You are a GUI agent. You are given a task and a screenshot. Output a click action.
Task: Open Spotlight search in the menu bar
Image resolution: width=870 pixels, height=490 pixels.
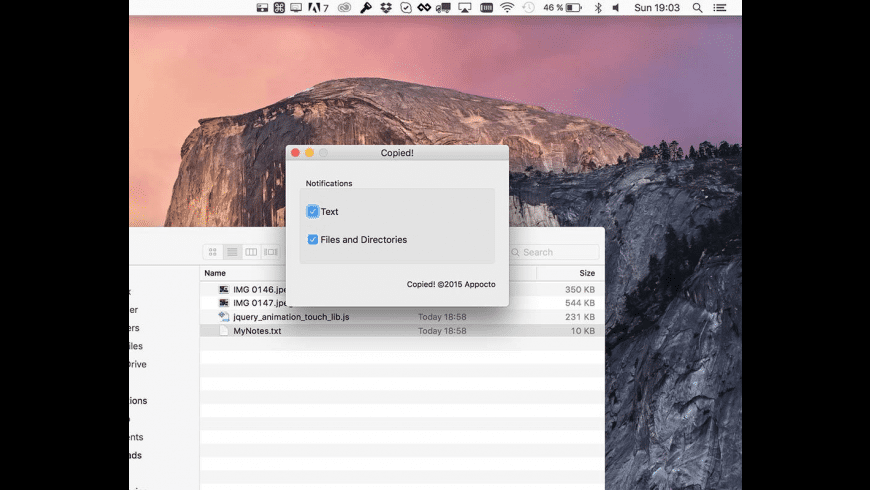click(x=697, y=8)
